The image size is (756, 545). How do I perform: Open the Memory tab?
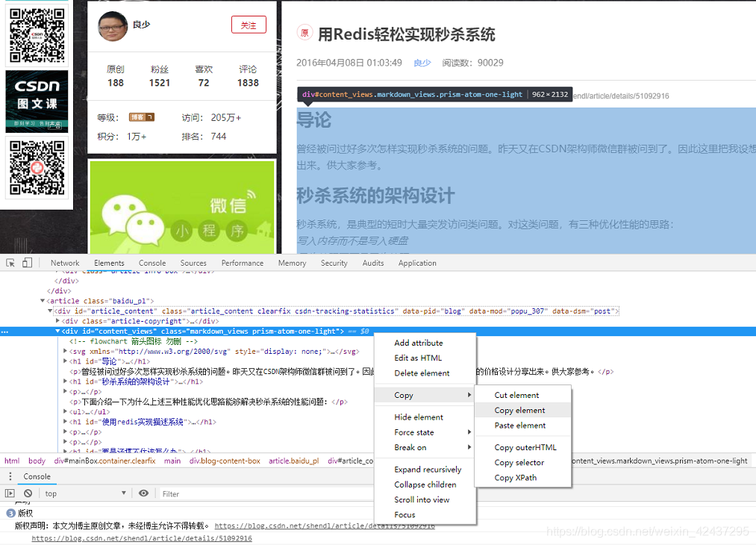pyautogui.click(x=293, y=263)
